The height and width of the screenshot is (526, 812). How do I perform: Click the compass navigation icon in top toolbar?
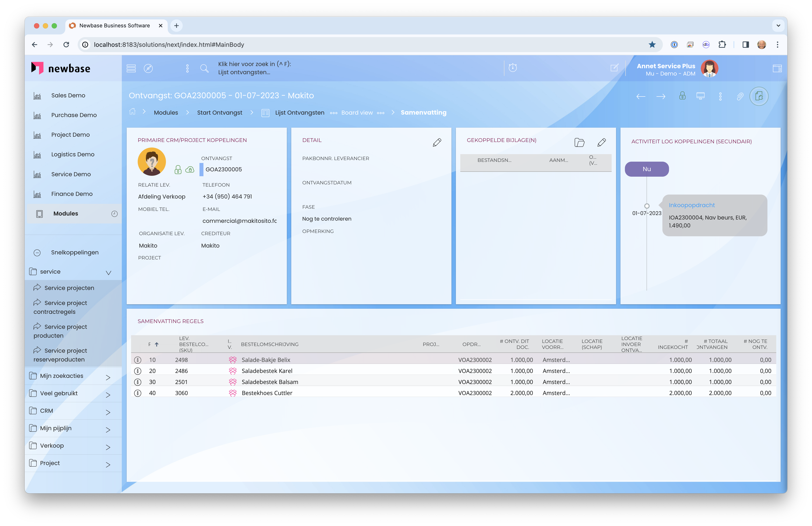tap(148, 68)
